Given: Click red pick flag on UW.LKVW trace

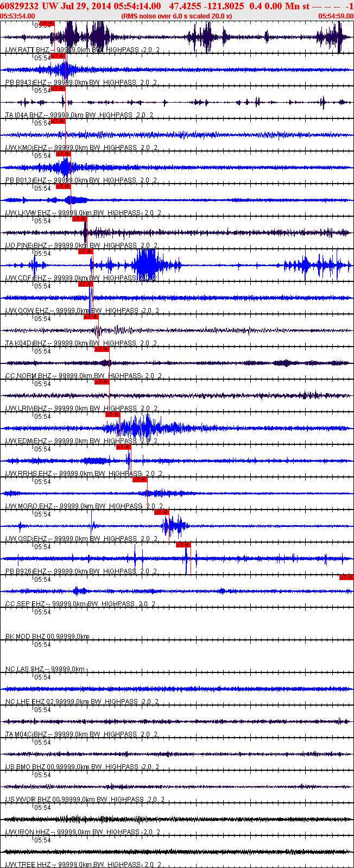Looking at the screenshot, I should [64, 186].
